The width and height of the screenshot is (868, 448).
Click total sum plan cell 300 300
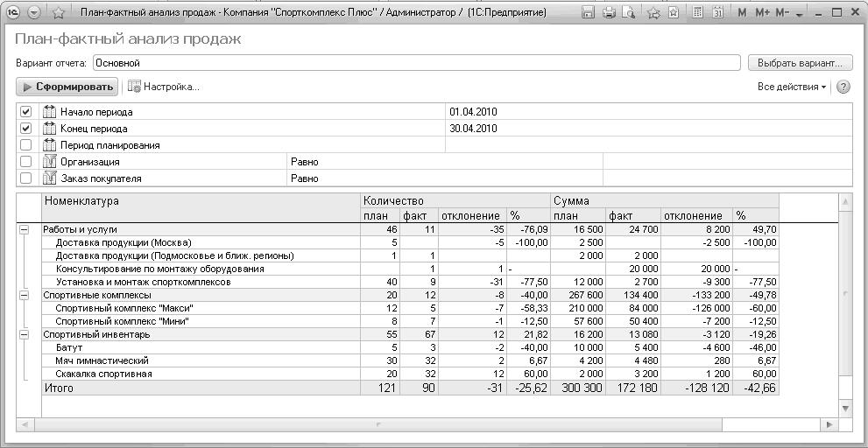pyautogui.click(x=577, y=388)
